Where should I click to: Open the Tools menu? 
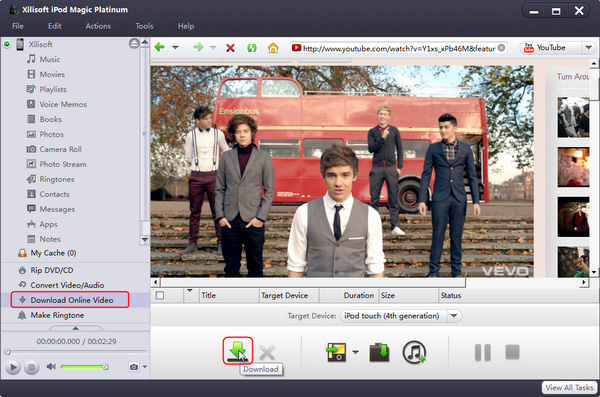click(x=144, y=26)
